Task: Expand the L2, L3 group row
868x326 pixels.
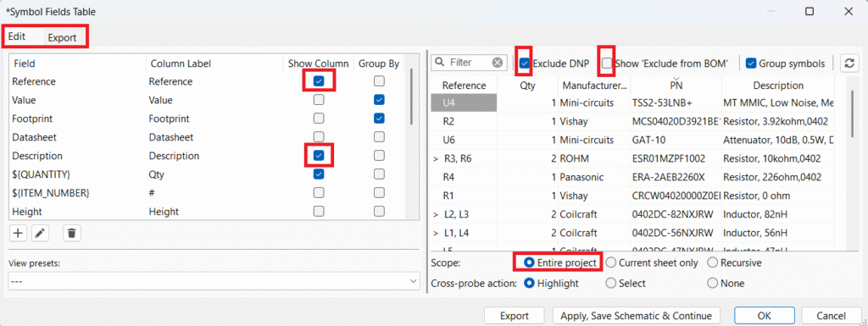Action: 437,214
